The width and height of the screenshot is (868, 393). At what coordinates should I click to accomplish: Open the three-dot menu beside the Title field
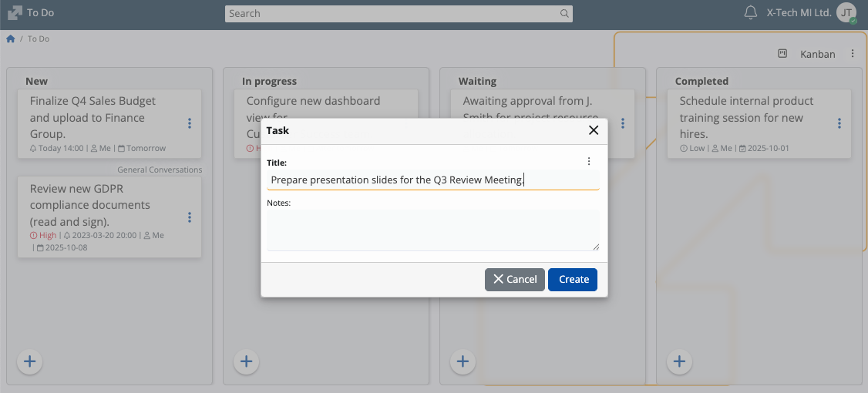[x=589, y=161]
